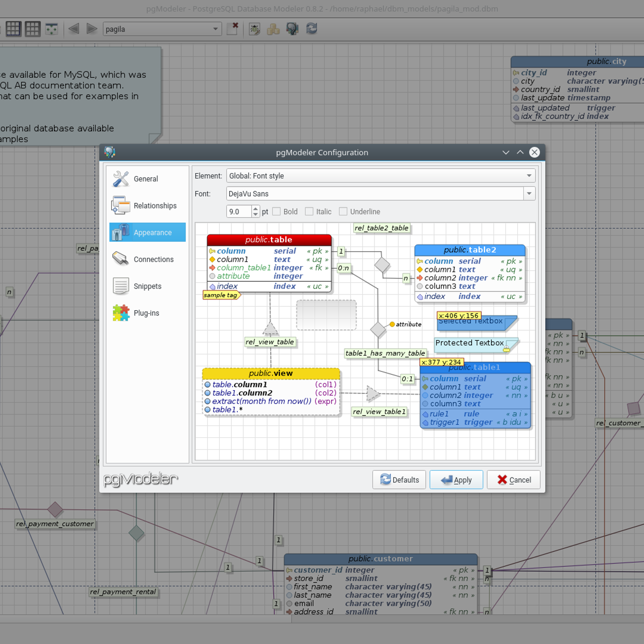Click the Apply button
Image resolution: width=644 pixels, height=644 pixels.
pos(456,480)
